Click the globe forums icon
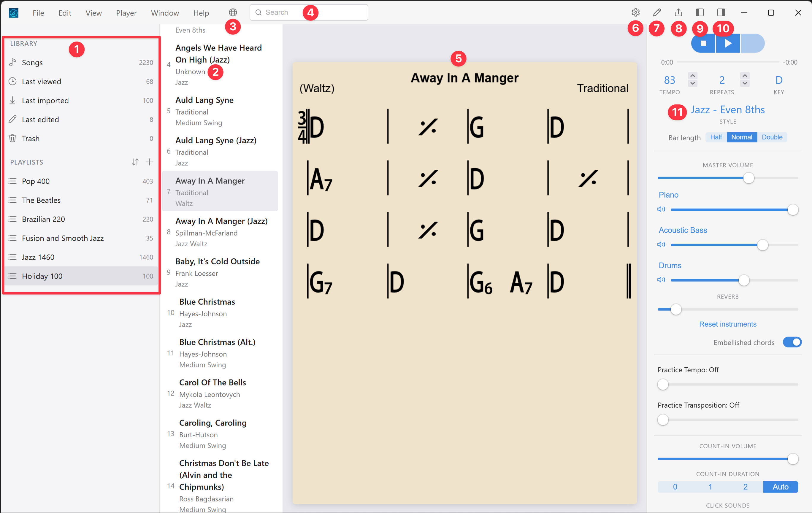The image size is (812, 513). click(x=233, y=12)
